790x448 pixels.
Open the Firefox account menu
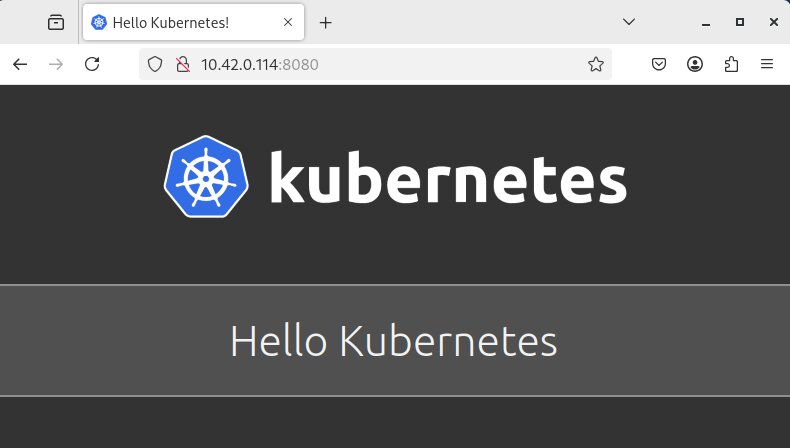pos(695,64)
